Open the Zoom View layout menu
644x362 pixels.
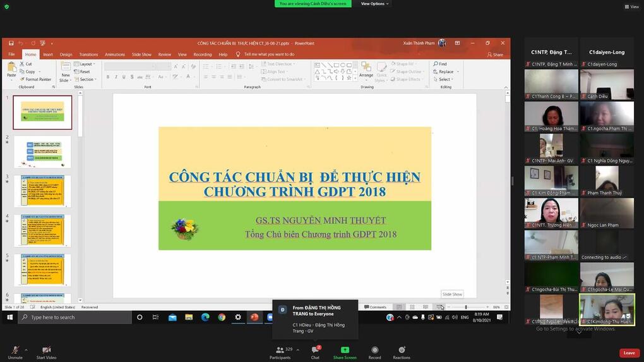coord(631,6)
